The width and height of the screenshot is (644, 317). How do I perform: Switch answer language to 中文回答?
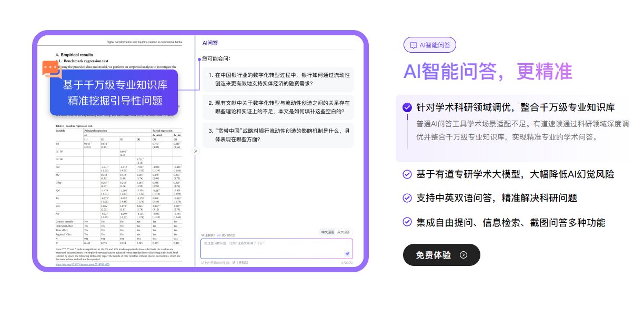328,232
